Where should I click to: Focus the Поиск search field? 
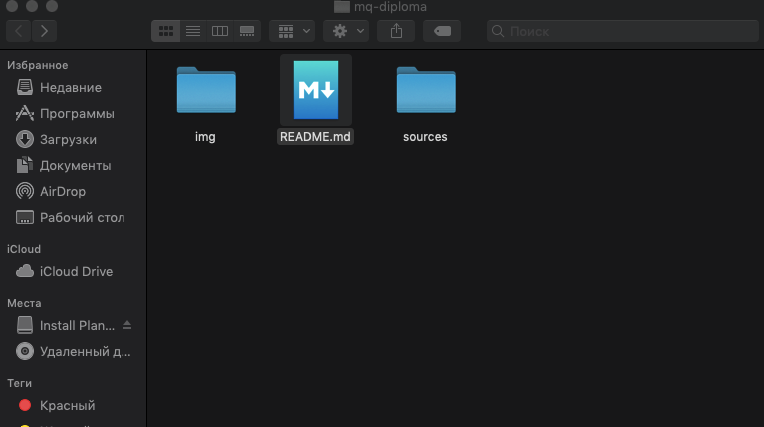coord(623,31)
